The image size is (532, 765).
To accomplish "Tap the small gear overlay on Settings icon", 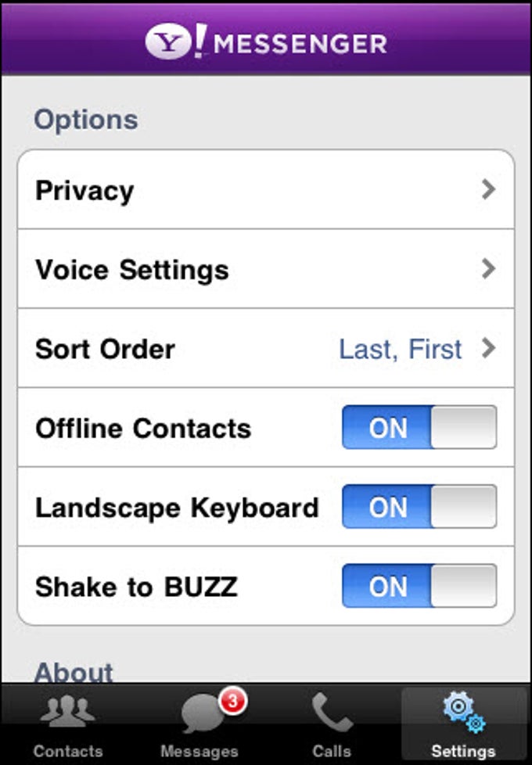I will [x=476, y=724].
